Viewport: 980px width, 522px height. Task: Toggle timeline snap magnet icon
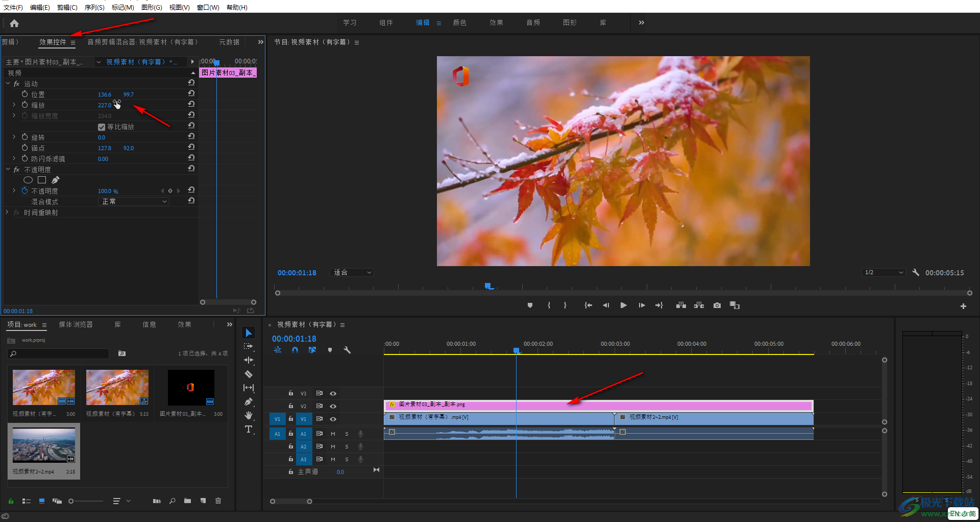click(295, 350)
